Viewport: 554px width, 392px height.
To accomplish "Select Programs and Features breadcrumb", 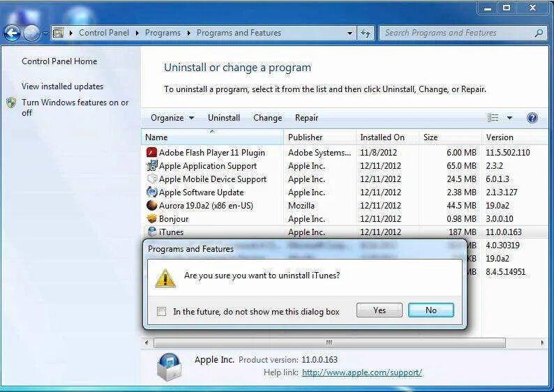I will click(239, 33).
